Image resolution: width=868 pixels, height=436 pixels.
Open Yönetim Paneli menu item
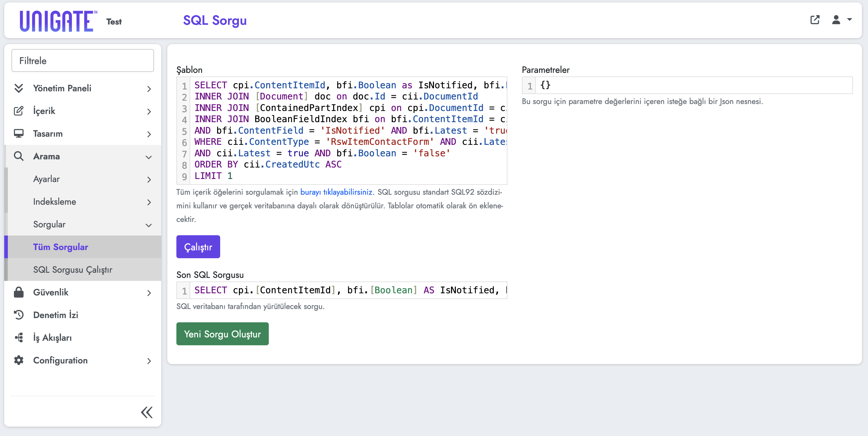[83, 88]
